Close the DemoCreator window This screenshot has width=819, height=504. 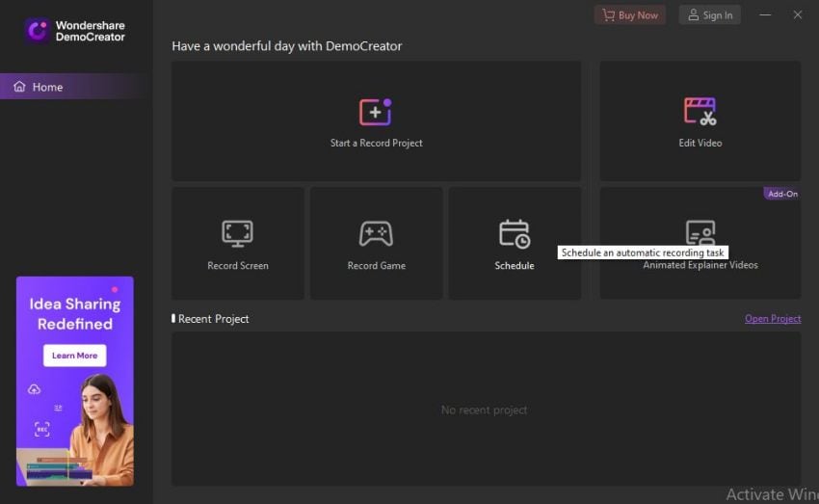pos(797,15)
